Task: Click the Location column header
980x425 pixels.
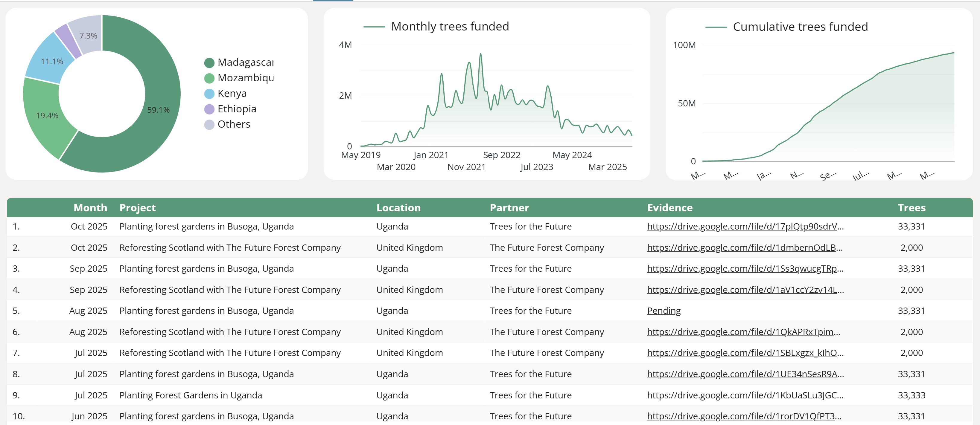Action: 398,207
